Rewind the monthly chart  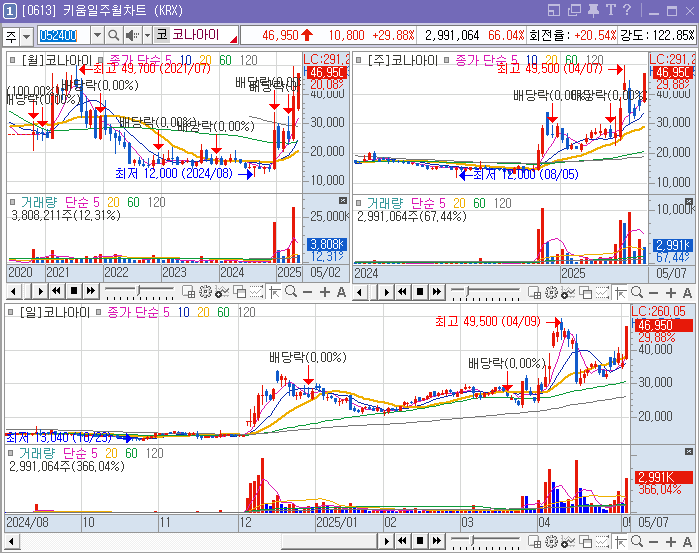(x=56, y=292)
